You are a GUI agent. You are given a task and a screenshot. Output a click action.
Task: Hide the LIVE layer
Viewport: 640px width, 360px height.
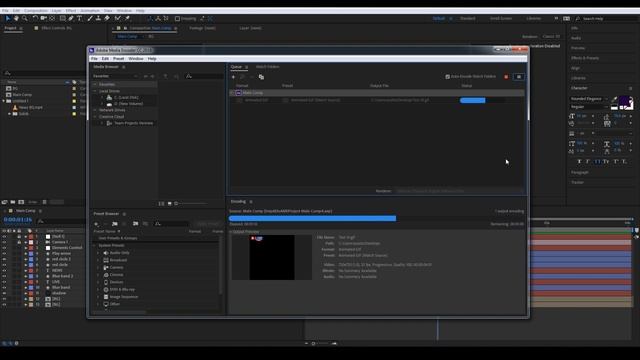pos(4,282)
